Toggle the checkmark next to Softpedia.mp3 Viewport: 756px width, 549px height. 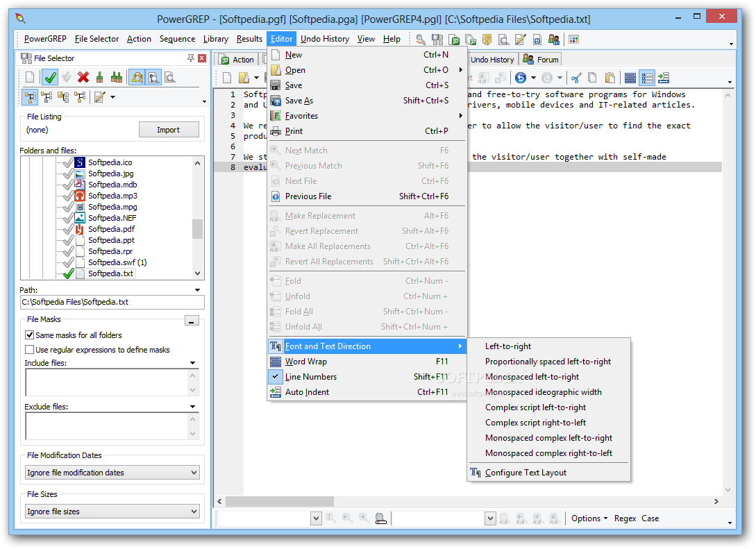[68, 196]
